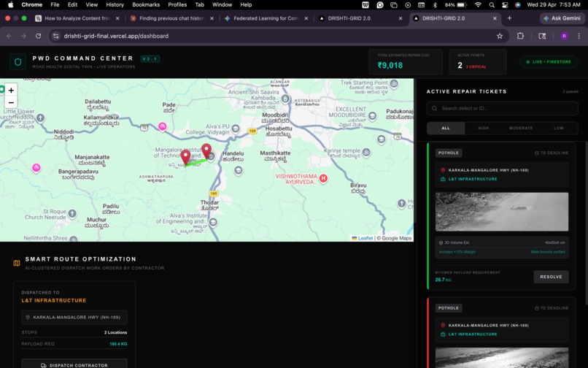Click the address bar URL
Image resolution: width=588 pixels, height=368 pixels.
(x=116, y=36)
